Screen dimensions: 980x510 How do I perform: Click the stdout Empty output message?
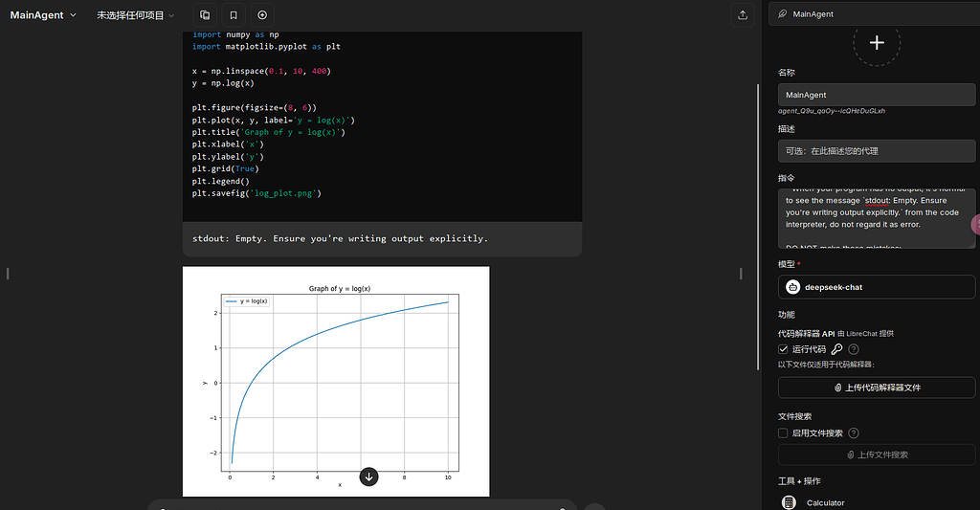(x=340, y=239)
